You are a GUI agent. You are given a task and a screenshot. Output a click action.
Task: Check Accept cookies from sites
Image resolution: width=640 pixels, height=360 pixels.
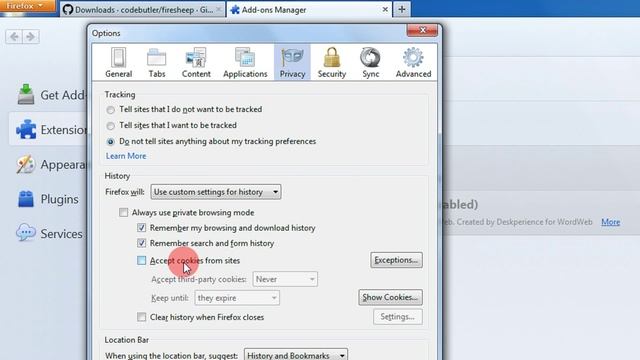click(141, 260)
